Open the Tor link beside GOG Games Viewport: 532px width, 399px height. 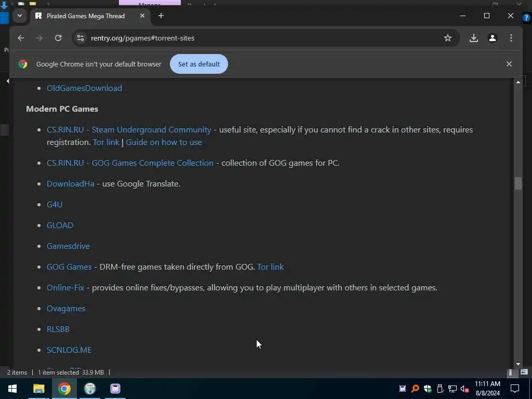[270, 267]
